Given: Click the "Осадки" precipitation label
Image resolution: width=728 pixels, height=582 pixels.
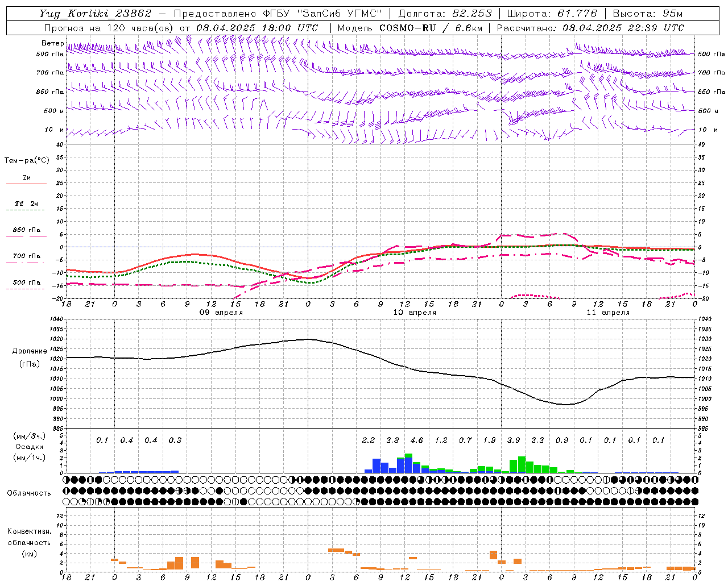Looking at the screenshot, I should (x=29, y=447).
